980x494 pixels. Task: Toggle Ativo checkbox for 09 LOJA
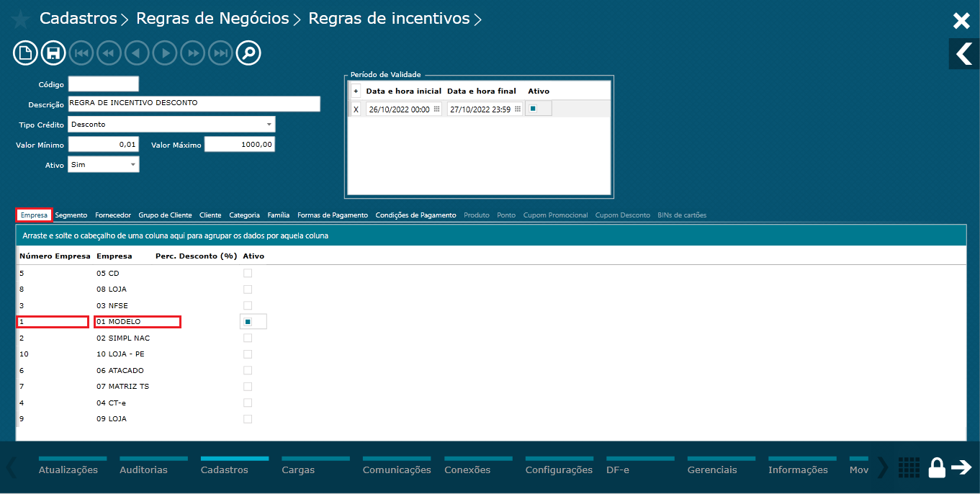click(x=248, y=419)
